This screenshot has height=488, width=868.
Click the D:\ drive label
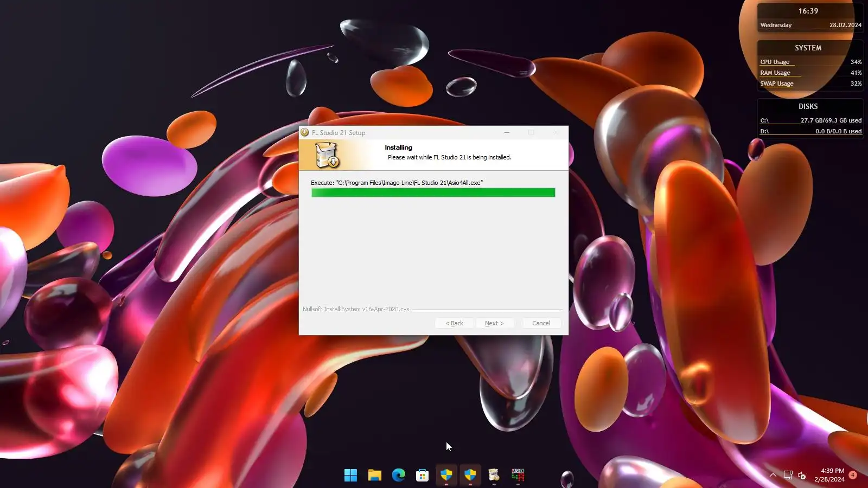pyautogui.click(x=764, y=131)
